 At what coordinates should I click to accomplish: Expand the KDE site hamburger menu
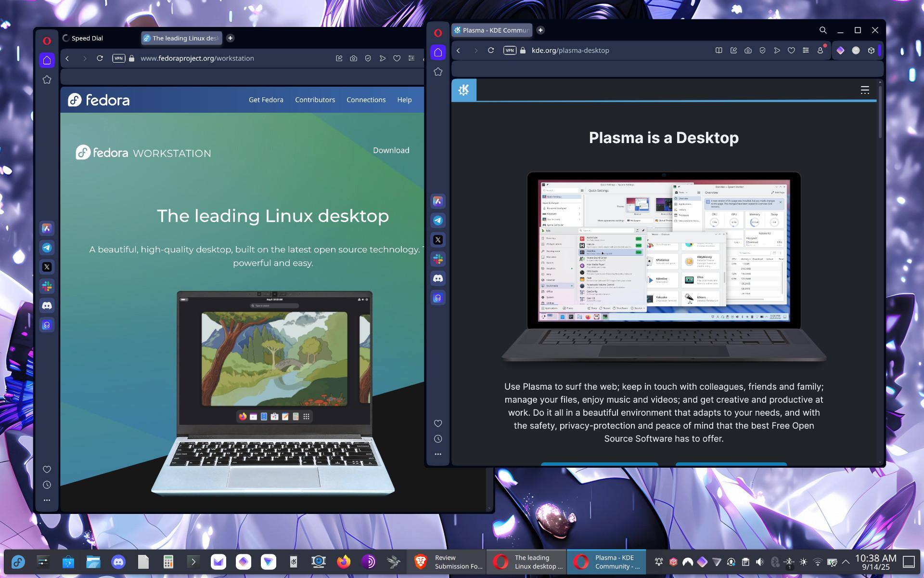click(x=865, y=90)
